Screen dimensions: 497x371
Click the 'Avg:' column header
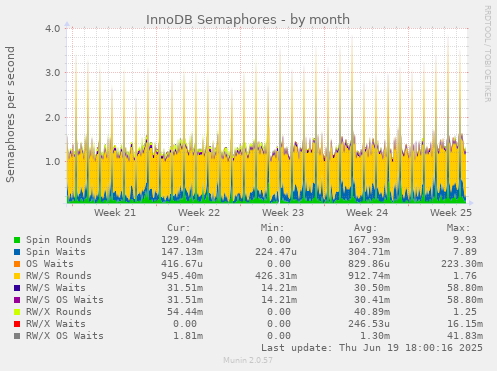pos(365,228)
